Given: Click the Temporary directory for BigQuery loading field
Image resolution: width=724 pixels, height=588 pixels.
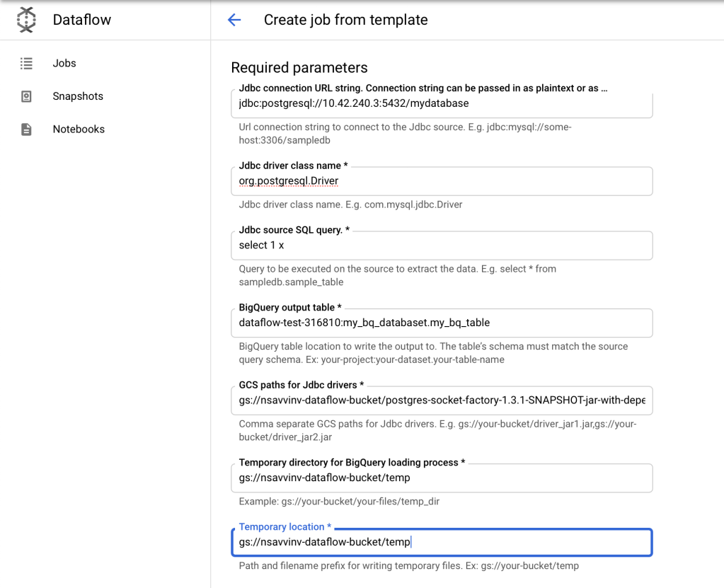Looking at the screenshot, I should click(x=441, y=478).
